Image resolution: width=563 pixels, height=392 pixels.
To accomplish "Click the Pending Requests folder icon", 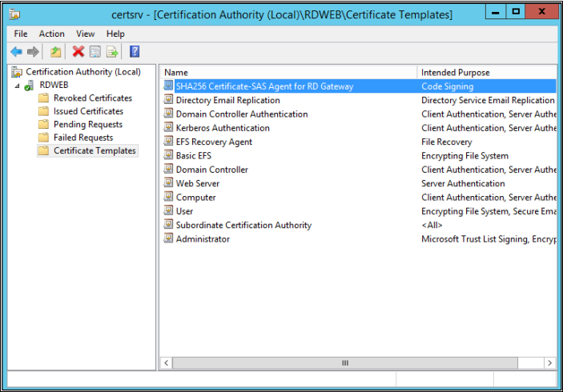I will coord(43,125).
